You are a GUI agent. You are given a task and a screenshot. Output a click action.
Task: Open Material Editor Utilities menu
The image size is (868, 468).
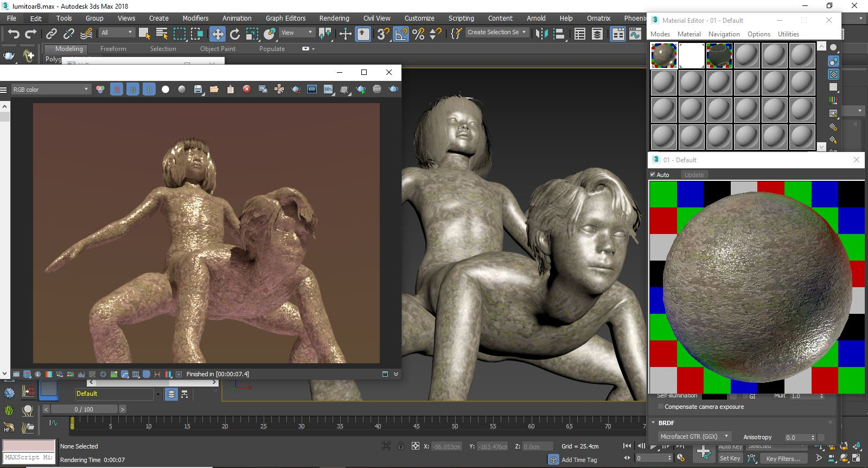788,34
